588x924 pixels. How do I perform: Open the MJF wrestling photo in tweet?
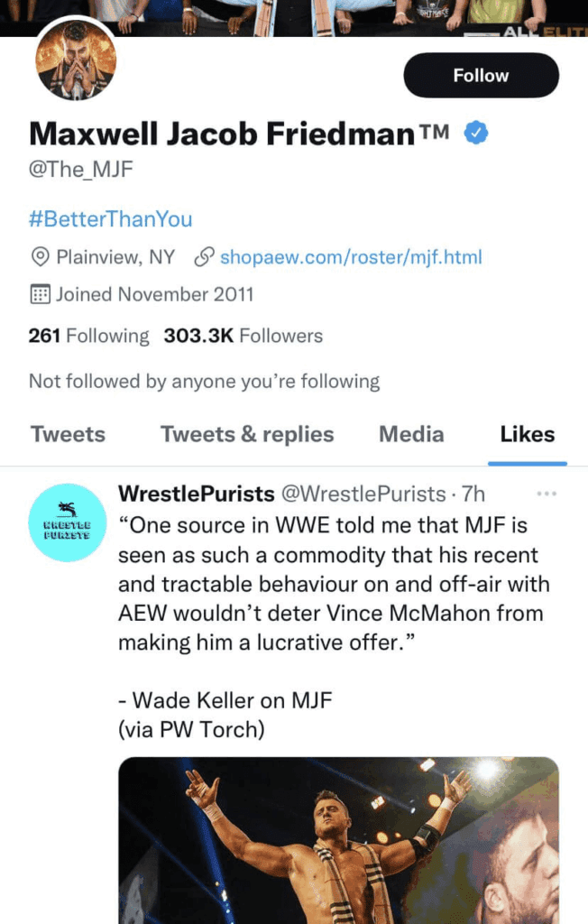[338, 839]
